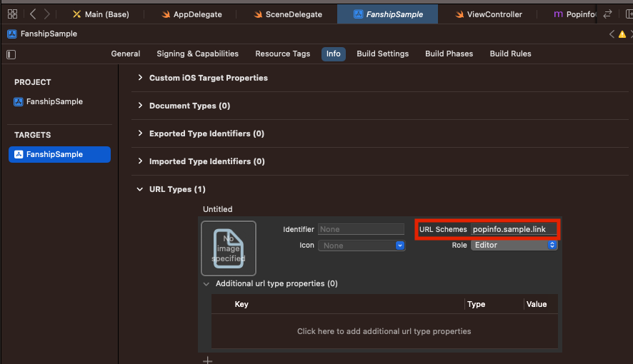Switch to Build Rules tab

point(510,54)
